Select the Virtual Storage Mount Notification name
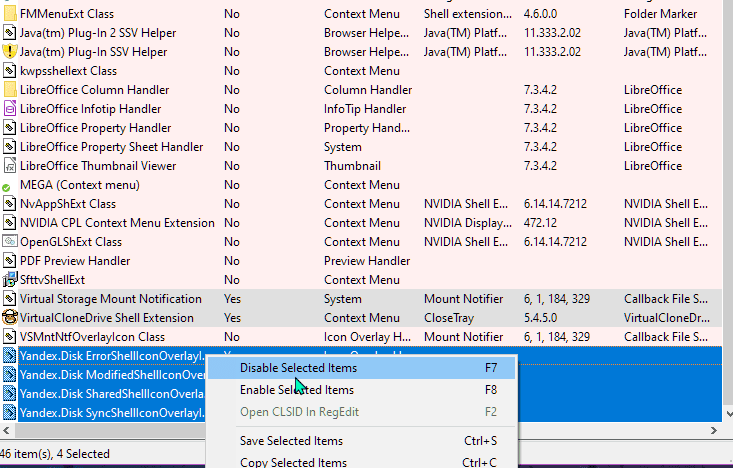 pyautogui.click(x=111, y=299)
